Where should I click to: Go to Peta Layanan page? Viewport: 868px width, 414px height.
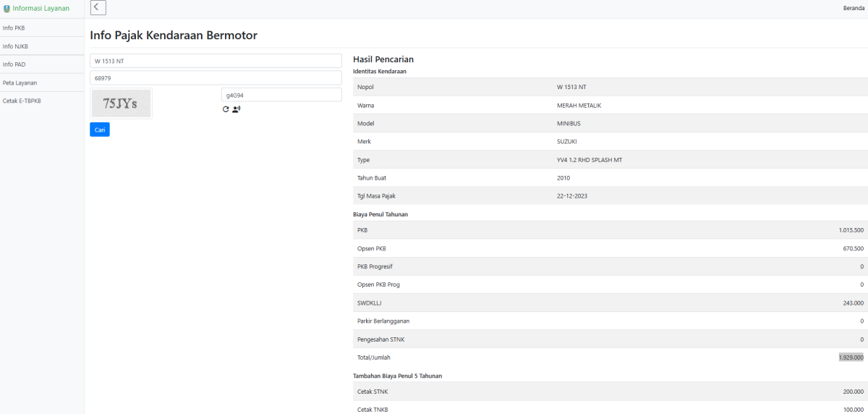click(x=20, y=83)
